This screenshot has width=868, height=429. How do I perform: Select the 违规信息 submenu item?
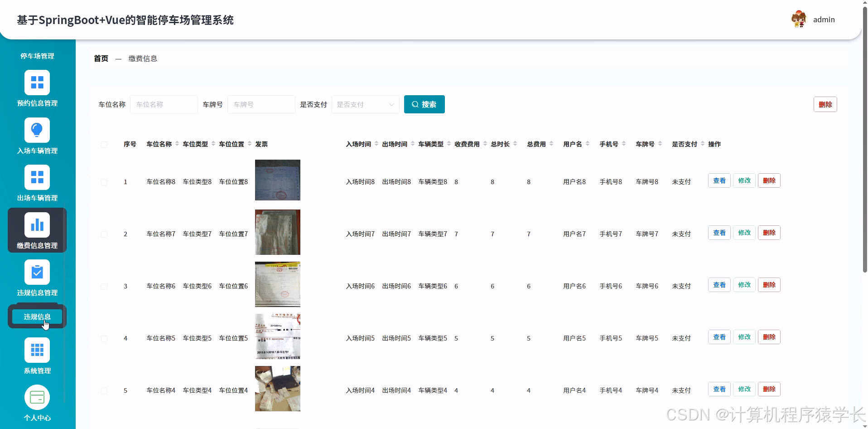click(37, 317)
